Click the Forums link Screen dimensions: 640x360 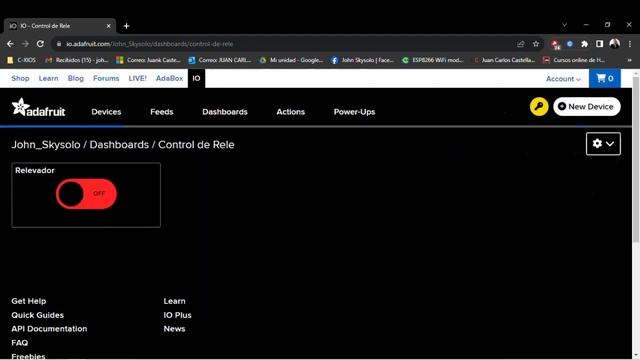(x=106, y=78)
